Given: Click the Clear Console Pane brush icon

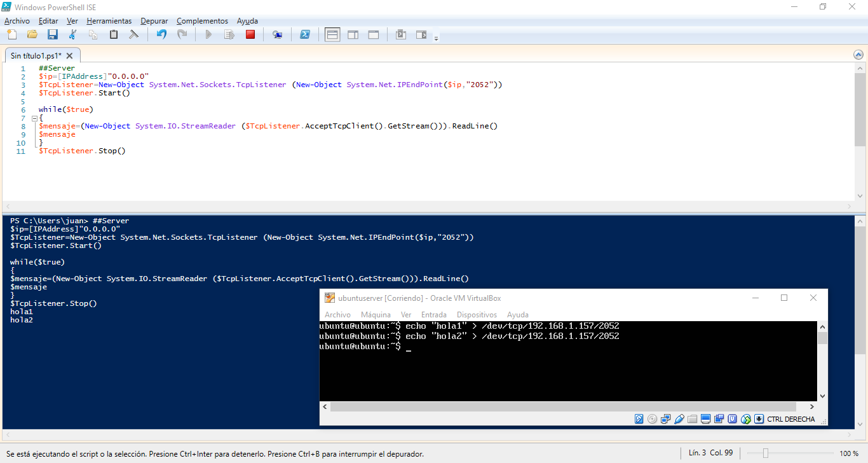Looking at the screenshot, I should 134,34.
